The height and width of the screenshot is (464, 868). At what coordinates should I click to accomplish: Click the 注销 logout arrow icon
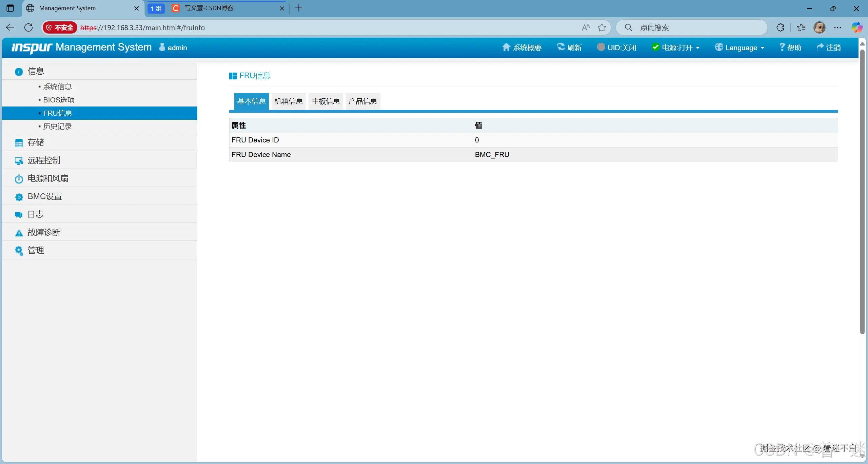click(x=820, y=47)
